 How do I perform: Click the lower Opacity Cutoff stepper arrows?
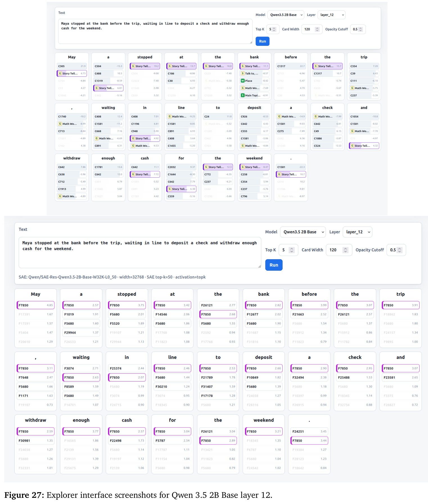[400, 250]
